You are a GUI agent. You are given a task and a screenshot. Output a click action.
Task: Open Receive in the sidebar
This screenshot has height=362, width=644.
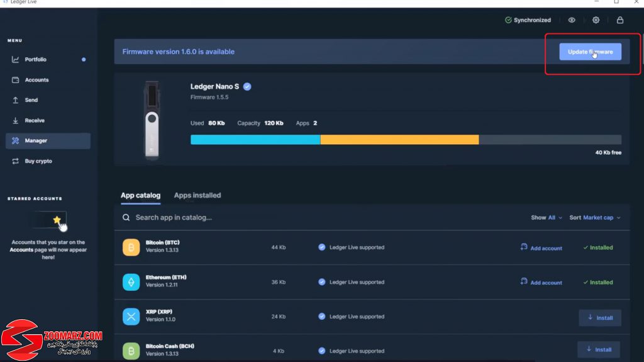(x=48, y=120)
